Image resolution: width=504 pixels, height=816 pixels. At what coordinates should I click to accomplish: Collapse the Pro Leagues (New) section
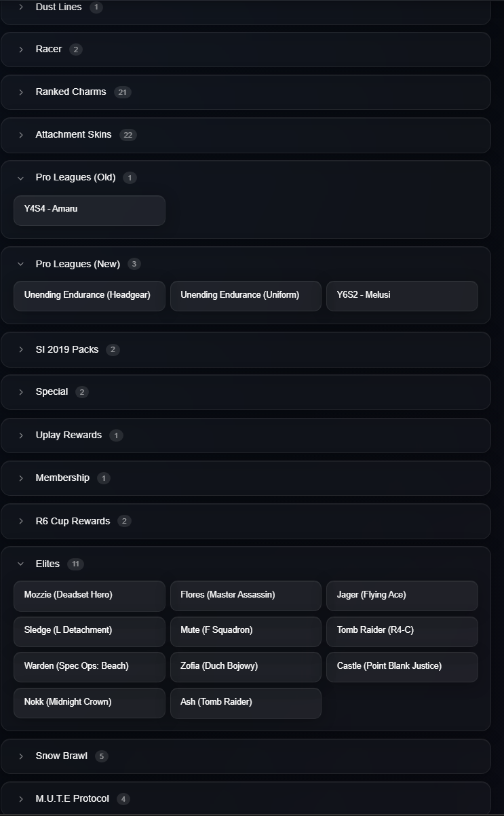tap(77, 264)
